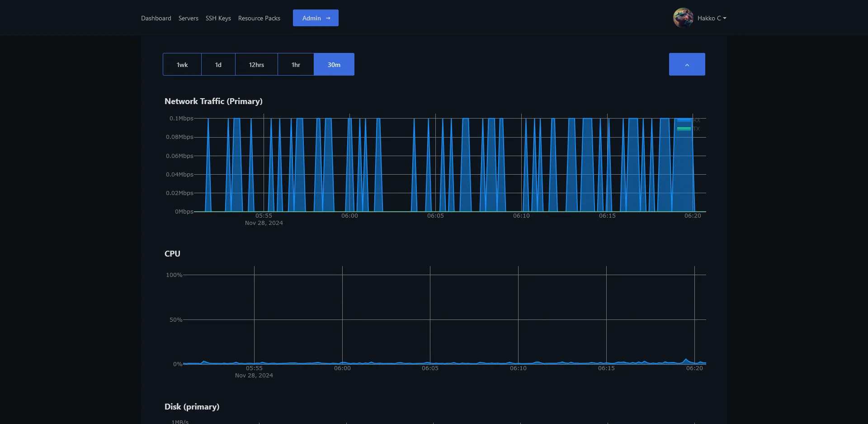Select the 1wk time range

click(182, 65)
